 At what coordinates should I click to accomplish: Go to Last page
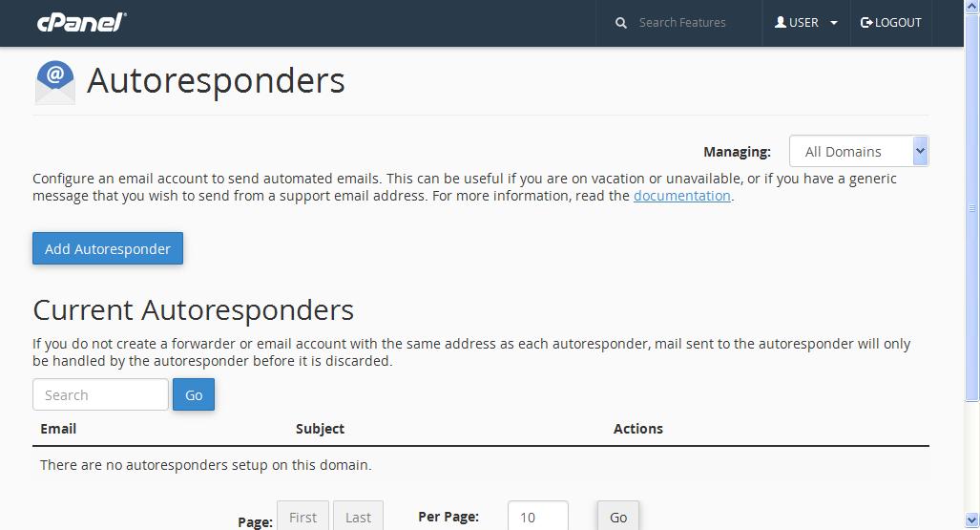click(x=358, y=517)
